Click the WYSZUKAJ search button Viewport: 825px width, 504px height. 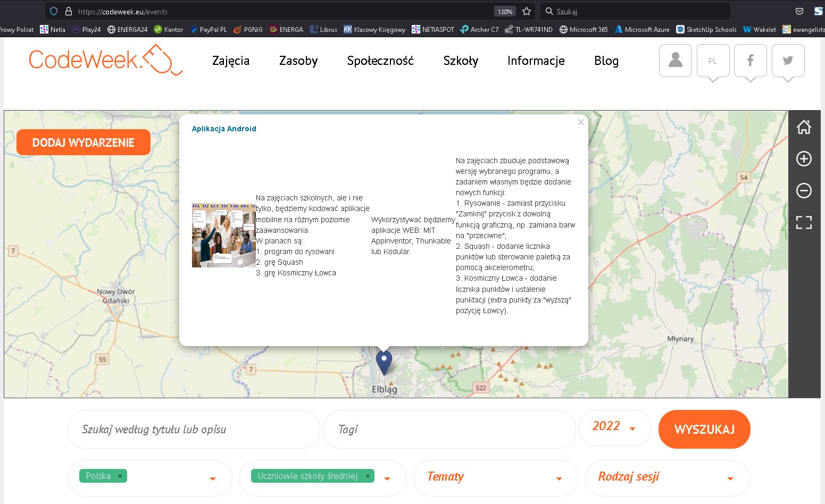pyautogui.click(x=704, y=429)
